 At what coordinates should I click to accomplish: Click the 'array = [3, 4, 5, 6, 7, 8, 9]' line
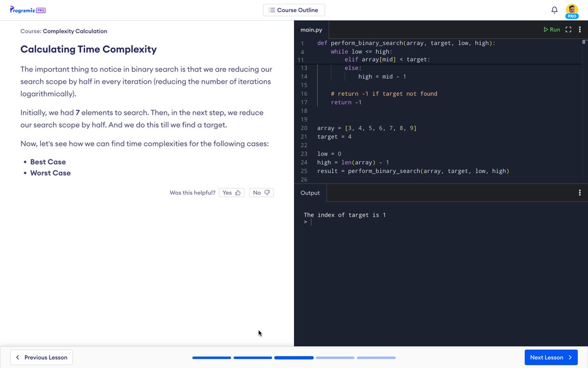(367, 128)
